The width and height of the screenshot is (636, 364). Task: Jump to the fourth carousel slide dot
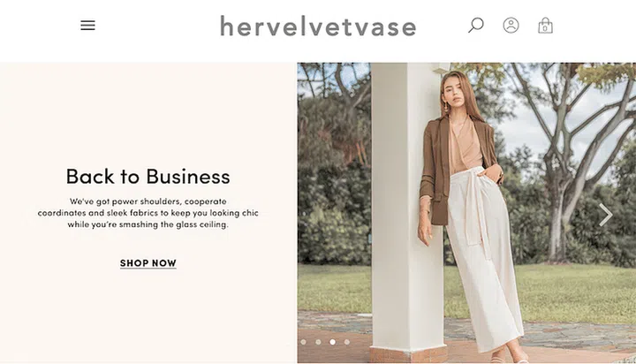347,342
